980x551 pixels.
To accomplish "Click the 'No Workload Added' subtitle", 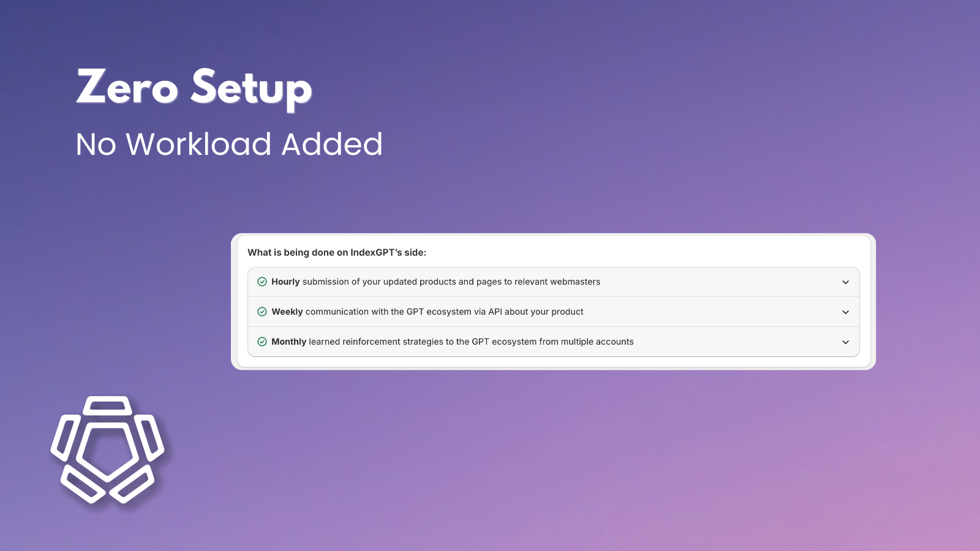I will (229, 144).
